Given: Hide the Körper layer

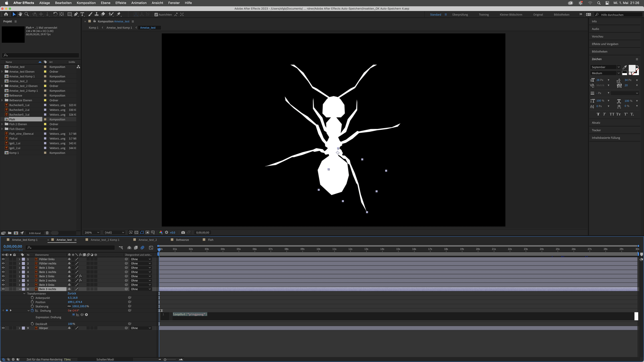Looking at the screenshot, I should click(x=3, y=328).
